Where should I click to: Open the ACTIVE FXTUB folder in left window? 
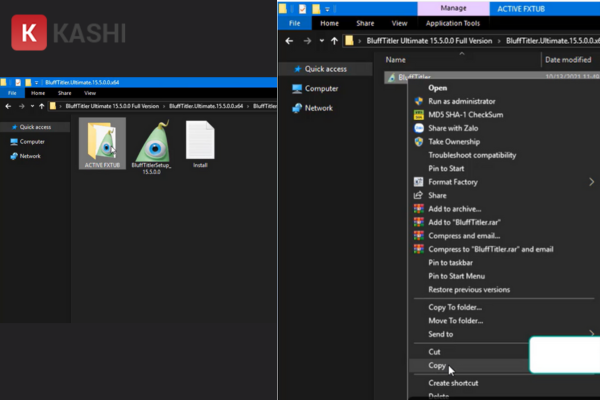(x=102, y=144)
